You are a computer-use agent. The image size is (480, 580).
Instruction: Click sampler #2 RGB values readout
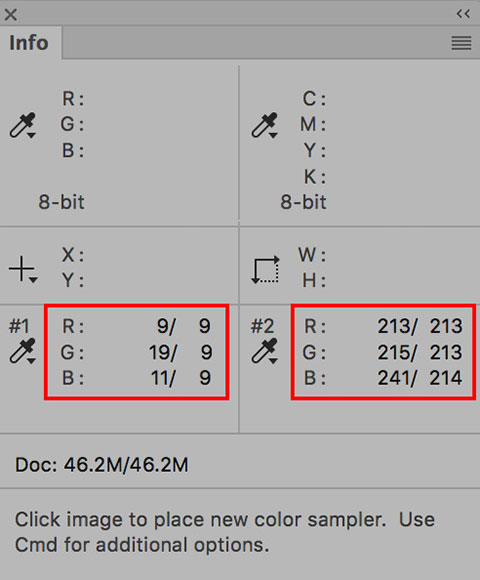[x=383, y=352]
